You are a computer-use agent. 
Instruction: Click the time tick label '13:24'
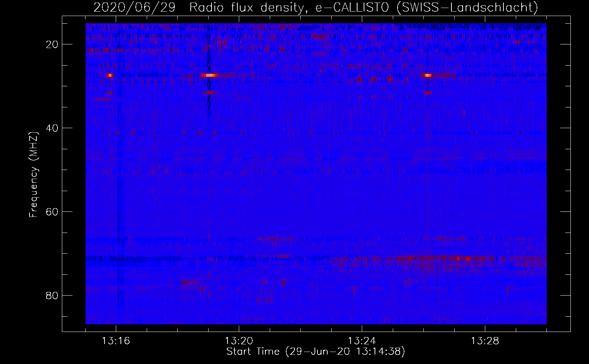(x=362, y=341)
